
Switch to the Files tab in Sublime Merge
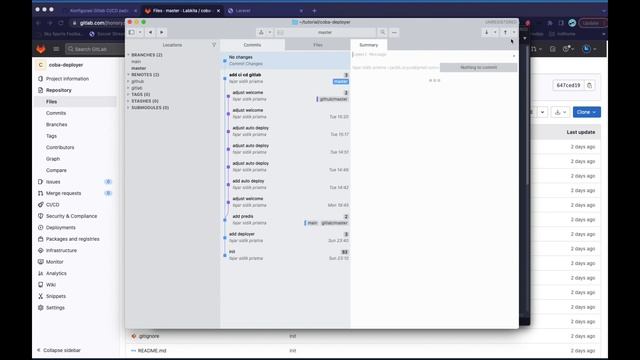point(318,45)
